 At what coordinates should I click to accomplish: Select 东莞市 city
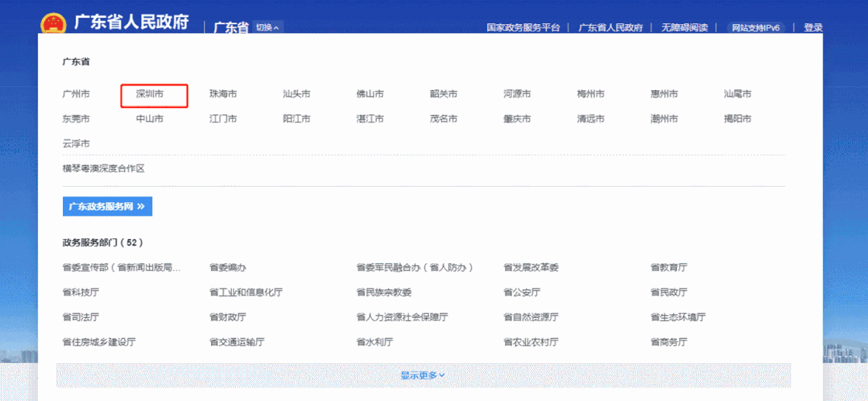click(76, 118)
